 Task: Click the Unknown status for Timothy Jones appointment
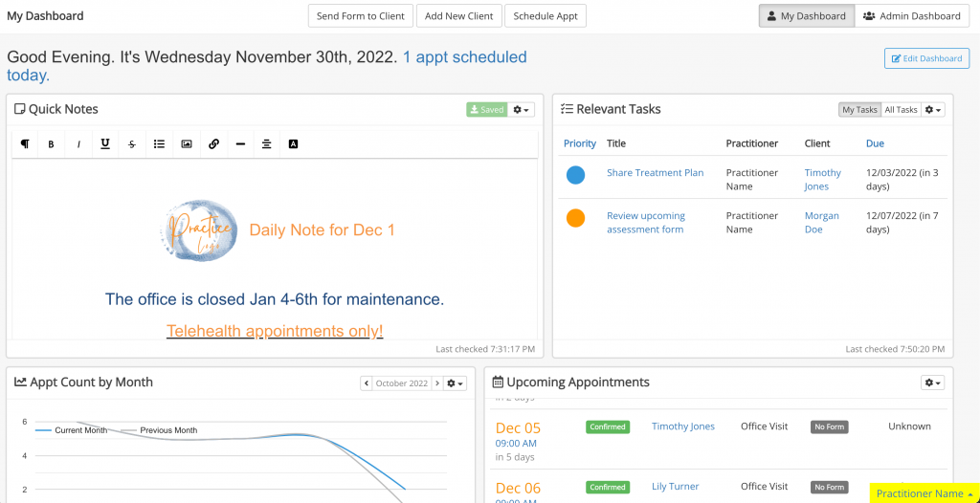(909, 426)
